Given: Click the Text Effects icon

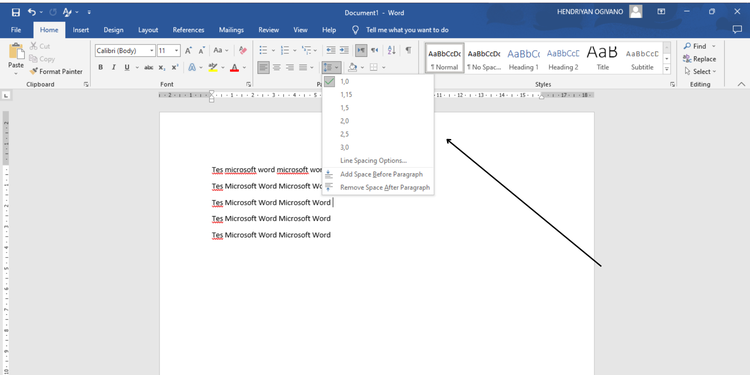Looking at the screenshot, I should tap(192, 67).
